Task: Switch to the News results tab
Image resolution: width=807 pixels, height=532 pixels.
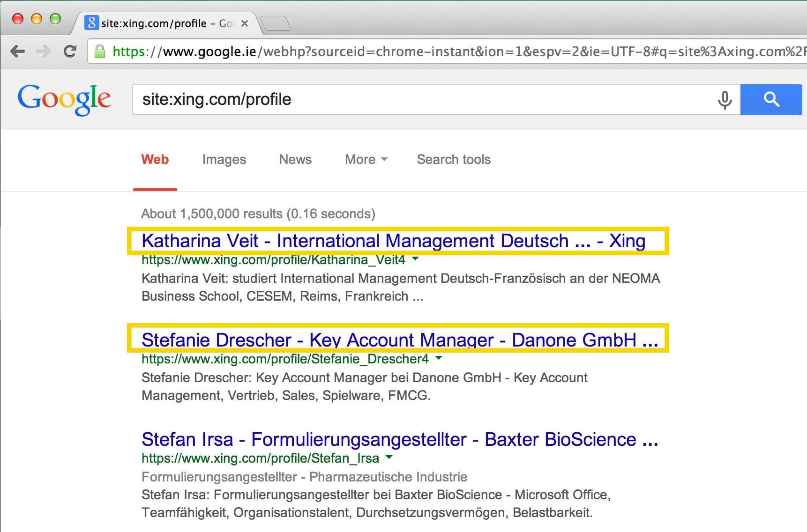Action: click(295, 159)
